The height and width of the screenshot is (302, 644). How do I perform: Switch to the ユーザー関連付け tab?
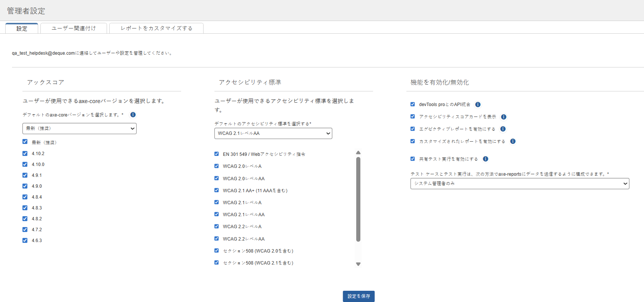(74, 28)
